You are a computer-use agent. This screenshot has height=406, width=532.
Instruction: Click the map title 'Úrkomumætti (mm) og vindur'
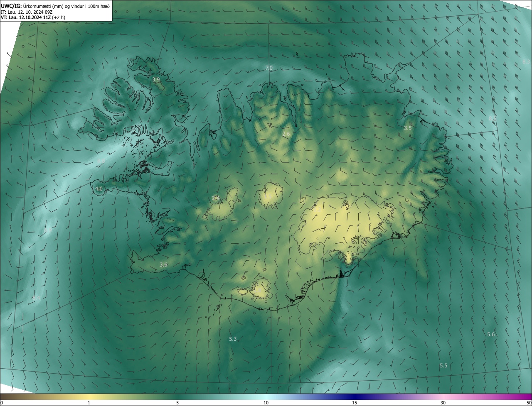click(x=53, y=6)
